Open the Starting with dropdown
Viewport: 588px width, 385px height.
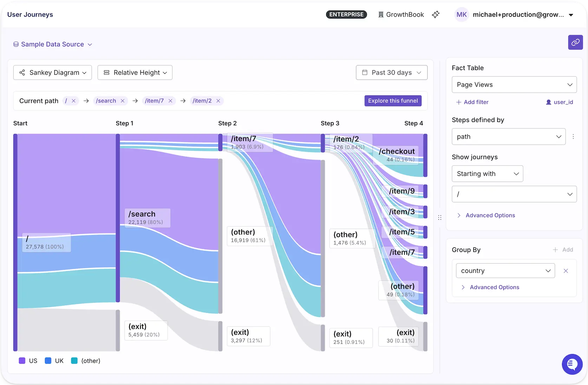coord(488,174)
